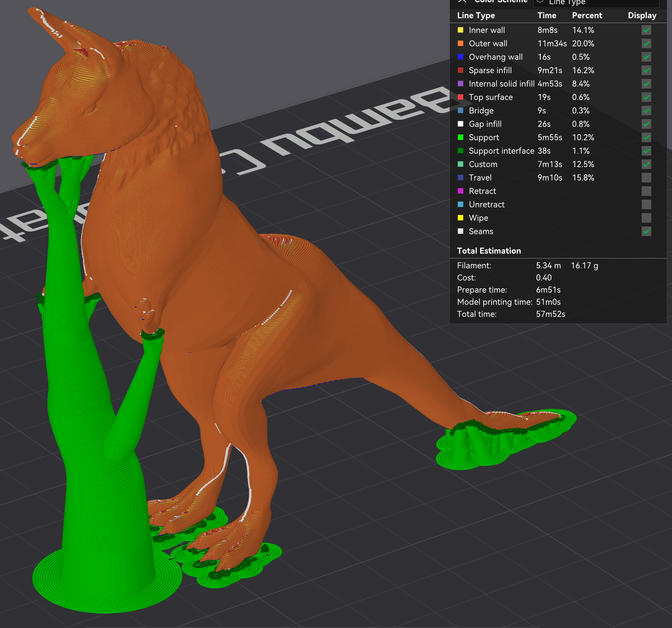Click the purple Internal solid infill swatch
This screenshot has width=672, height=628.
(x=460, y=83)
